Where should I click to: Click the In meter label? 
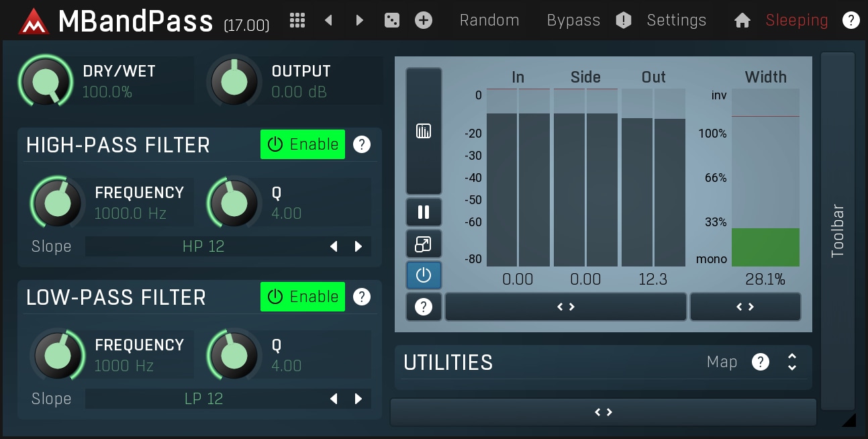(518, 77)
